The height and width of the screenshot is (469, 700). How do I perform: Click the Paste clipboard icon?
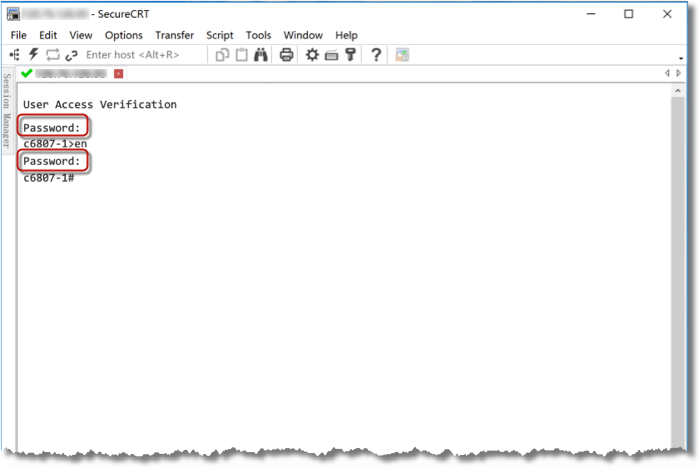242,55
